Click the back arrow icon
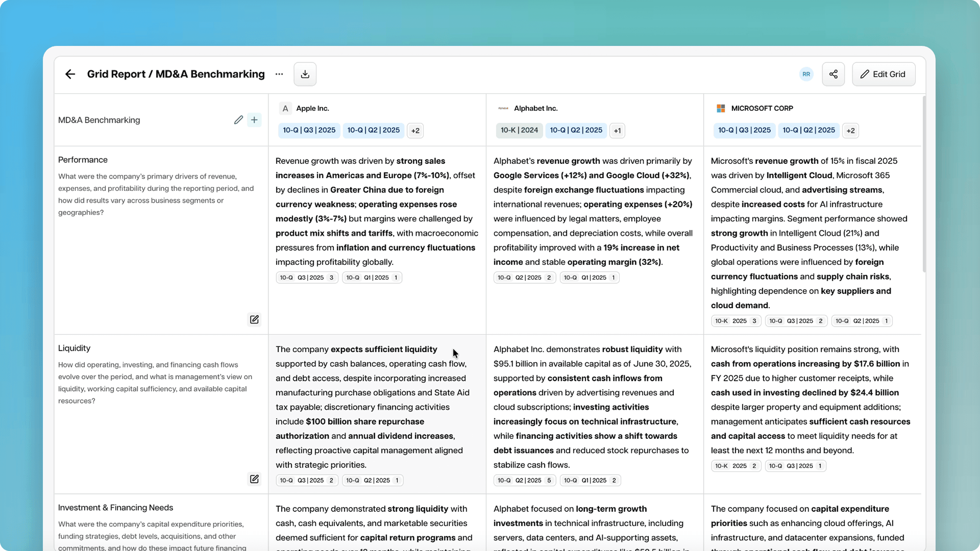The width and height of the screenshot is (980, 551). click(70, 74)
